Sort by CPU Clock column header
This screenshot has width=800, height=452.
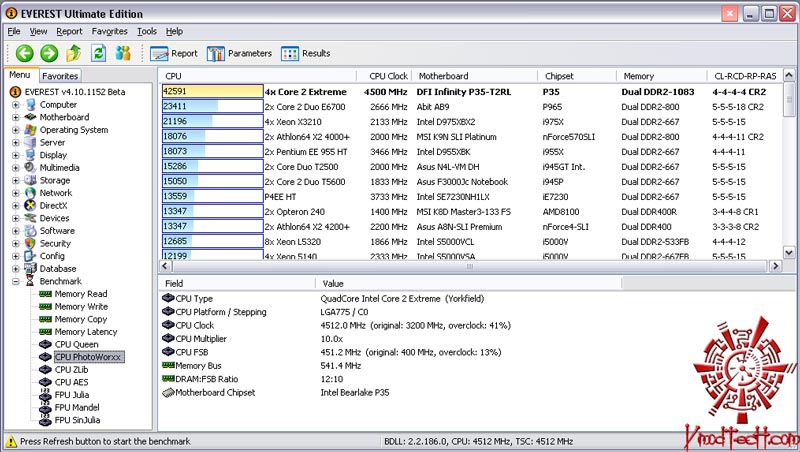coord(384,76)
